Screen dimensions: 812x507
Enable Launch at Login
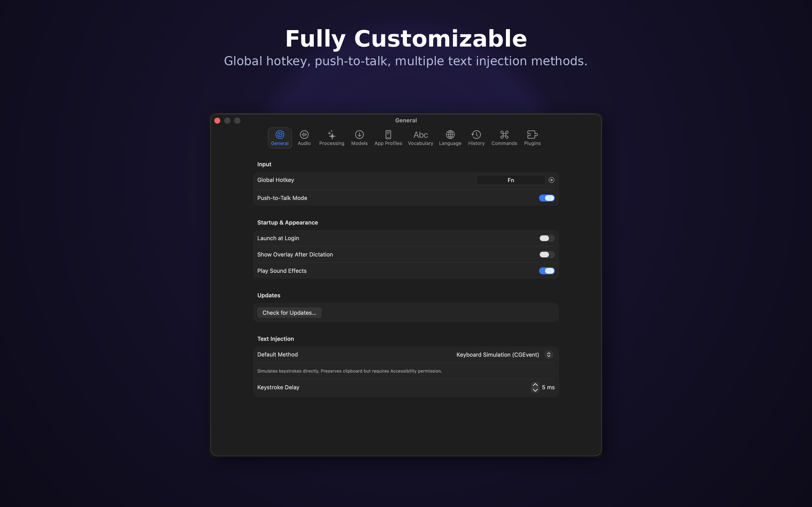[547, 238]
